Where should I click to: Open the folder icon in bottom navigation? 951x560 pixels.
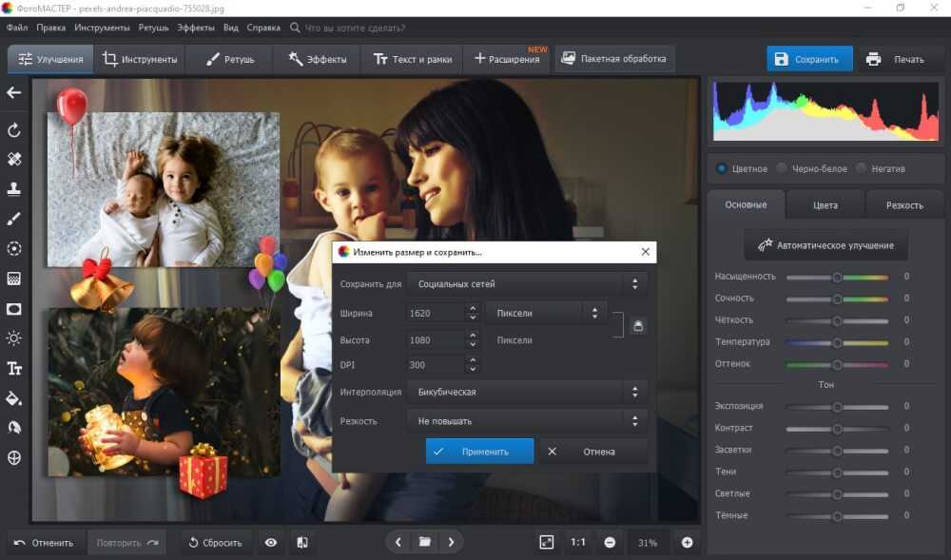coord(424,542)
